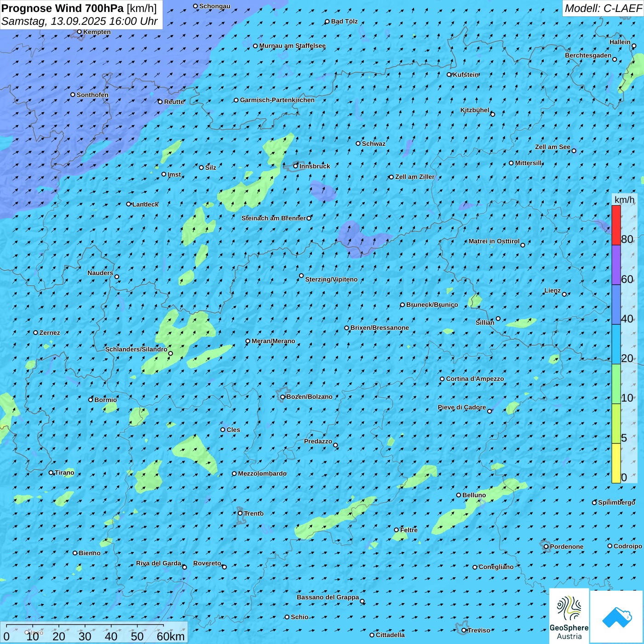The image size is (644, 644).
Task: Click the 'Codroipo' label
Action: click(x=628, y=546)
